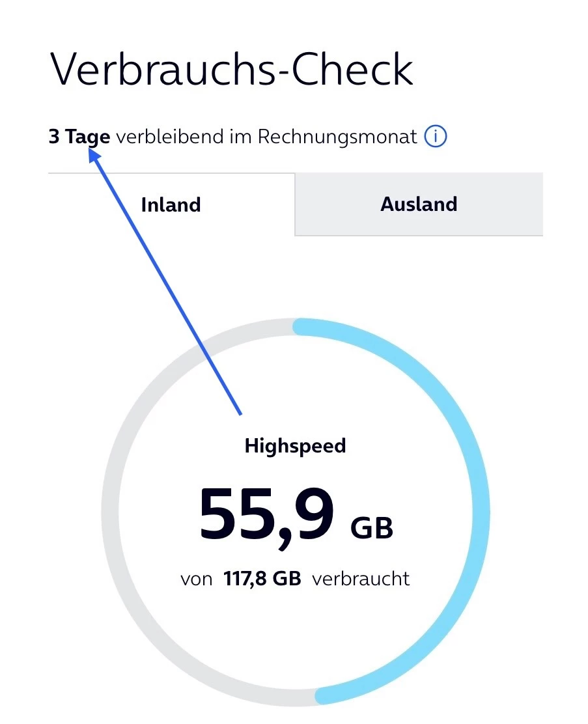The height and width of the screenshot is (724, 588).
Task: Switch to the Inland tab
Action: [171, 205]
